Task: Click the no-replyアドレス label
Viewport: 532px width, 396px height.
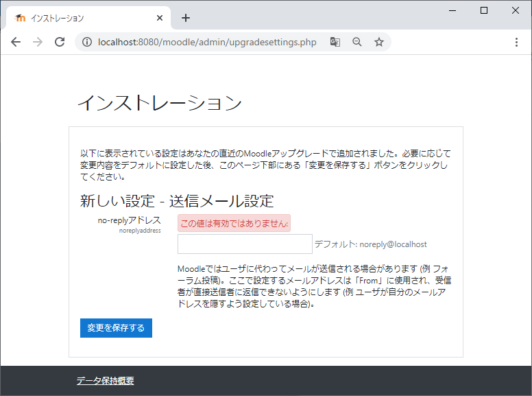Action: [130, 220]
